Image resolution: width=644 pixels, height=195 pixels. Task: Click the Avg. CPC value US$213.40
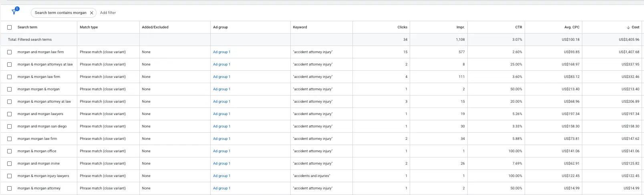tap(571, 89)
